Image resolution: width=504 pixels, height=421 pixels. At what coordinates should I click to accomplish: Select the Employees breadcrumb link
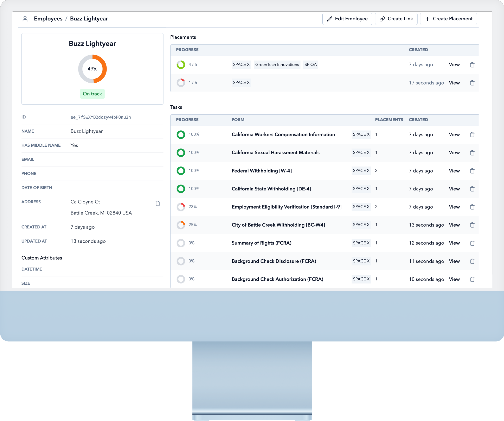[48, 18]
